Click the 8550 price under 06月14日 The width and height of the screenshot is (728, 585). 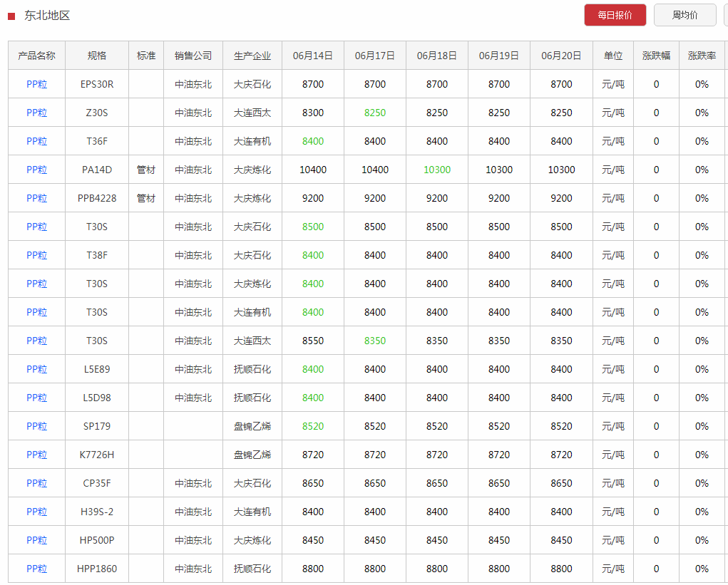click(313, 341)
